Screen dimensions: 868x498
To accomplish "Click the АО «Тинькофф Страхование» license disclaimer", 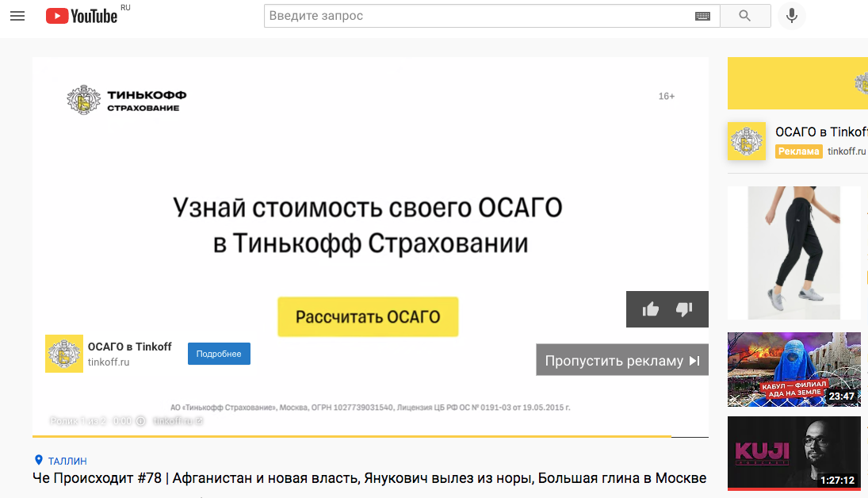I will (370, 407).
